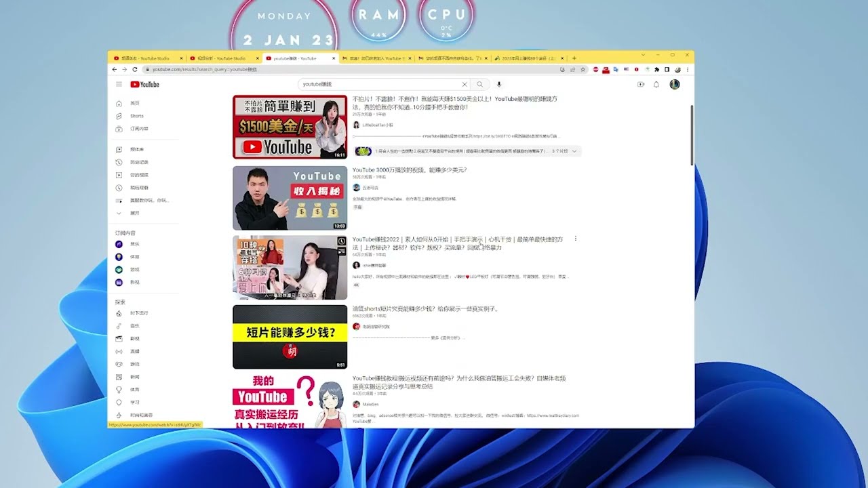The height and width of the screenshot is (488, 868).
Task: Open the YouTube hamburger guide menu
Action: click(x=119, y=84)
